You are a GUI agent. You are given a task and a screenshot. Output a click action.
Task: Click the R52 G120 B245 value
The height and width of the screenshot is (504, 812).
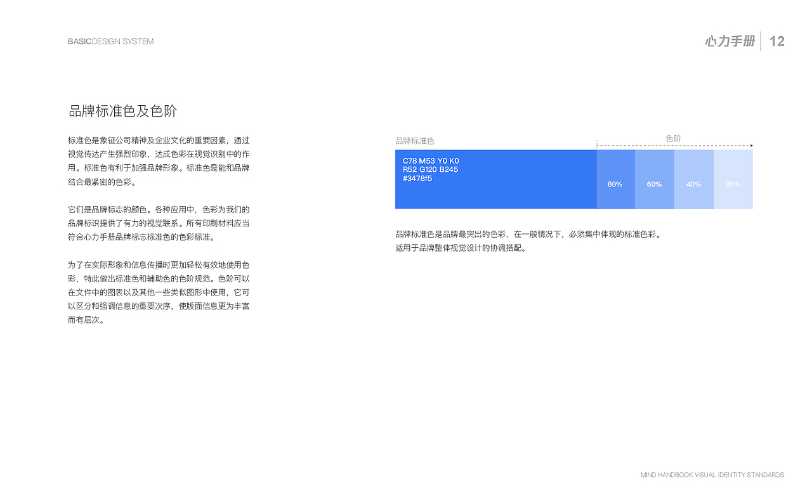(430, 170)
